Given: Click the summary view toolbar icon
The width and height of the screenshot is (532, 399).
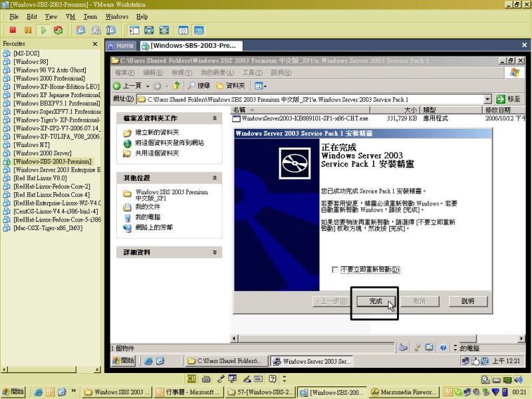Looking at the screenshot, I should (184, 30).
